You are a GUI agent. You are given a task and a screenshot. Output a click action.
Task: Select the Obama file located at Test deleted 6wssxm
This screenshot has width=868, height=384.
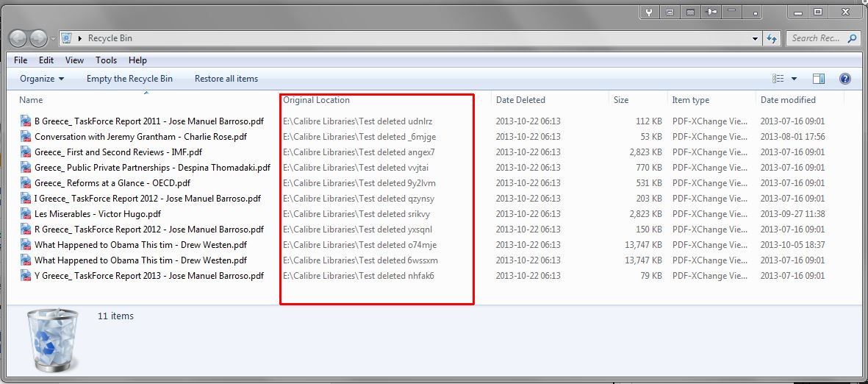140,260
